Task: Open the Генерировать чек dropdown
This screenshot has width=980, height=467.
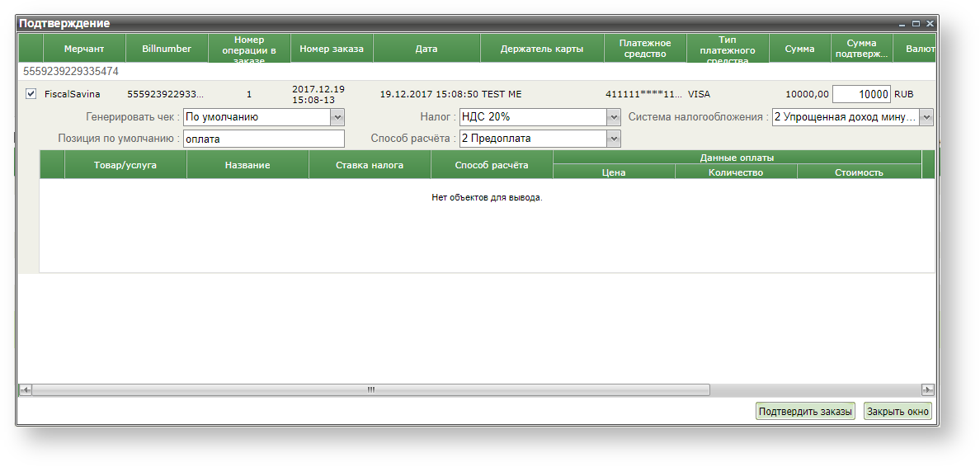Action: pos(337,117)
